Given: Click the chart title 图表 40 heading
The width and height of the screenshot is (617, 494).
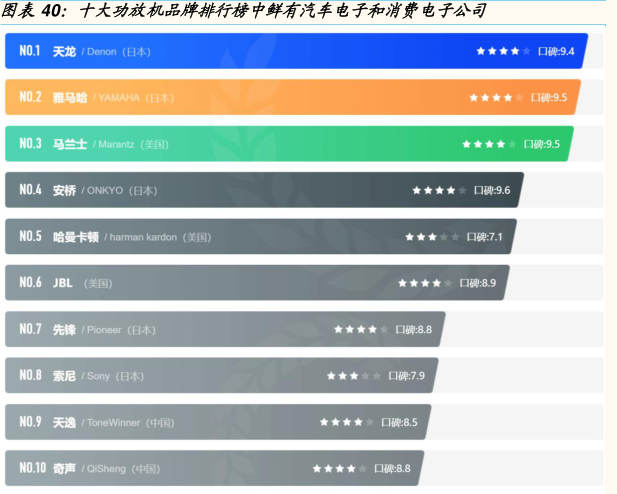Looking at the screenshot, I should point(244,11).
